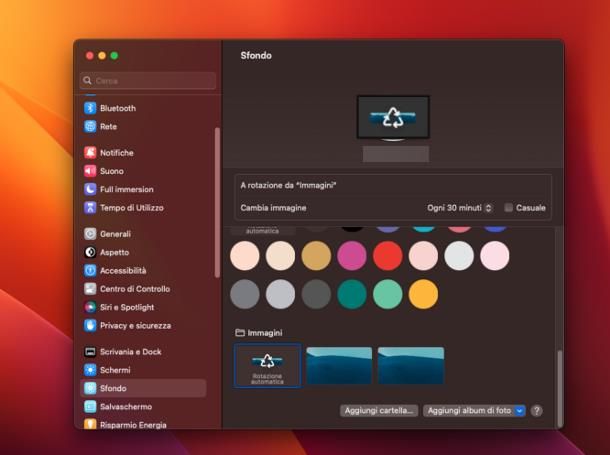Click the Cambia immagine label
This screenshot has width=610, height=455.
(273, 208)
